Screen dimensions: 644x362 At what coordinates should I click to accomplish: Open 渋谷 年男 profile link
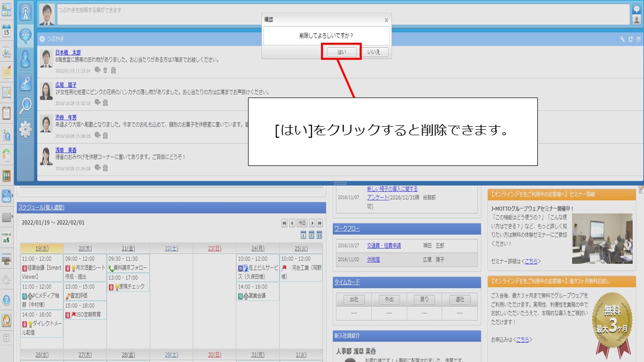click(x=66, y=118)
